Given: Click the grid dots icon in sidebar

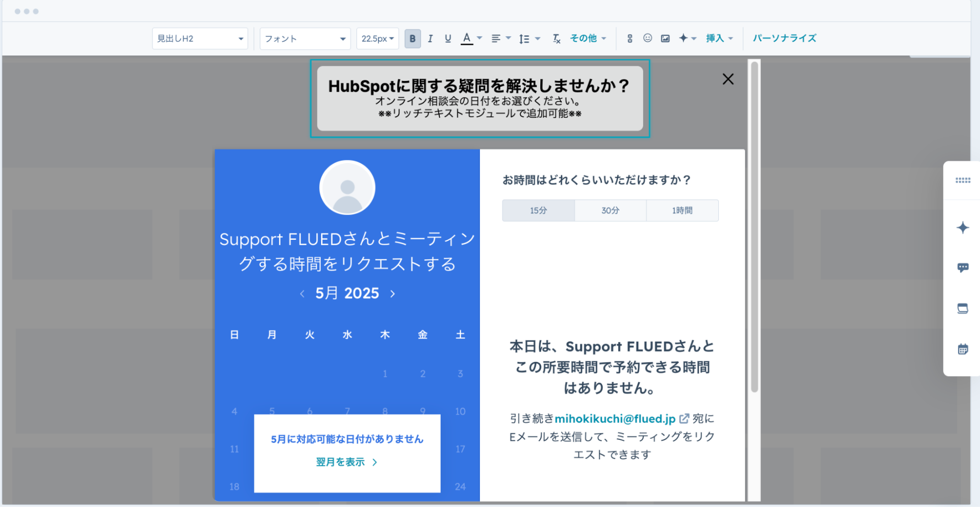Looking at the screenshot, I should click(963, 180).
